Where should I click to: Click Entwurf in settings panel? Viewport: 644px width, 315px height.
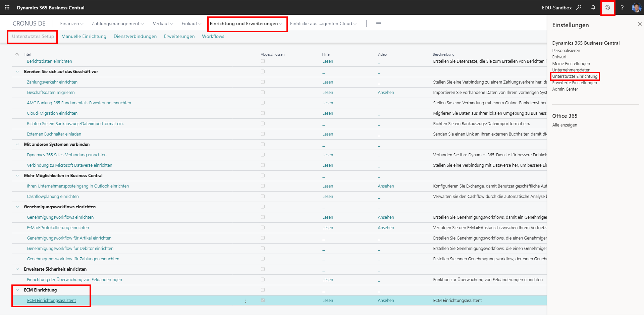[x=559, y=57]
